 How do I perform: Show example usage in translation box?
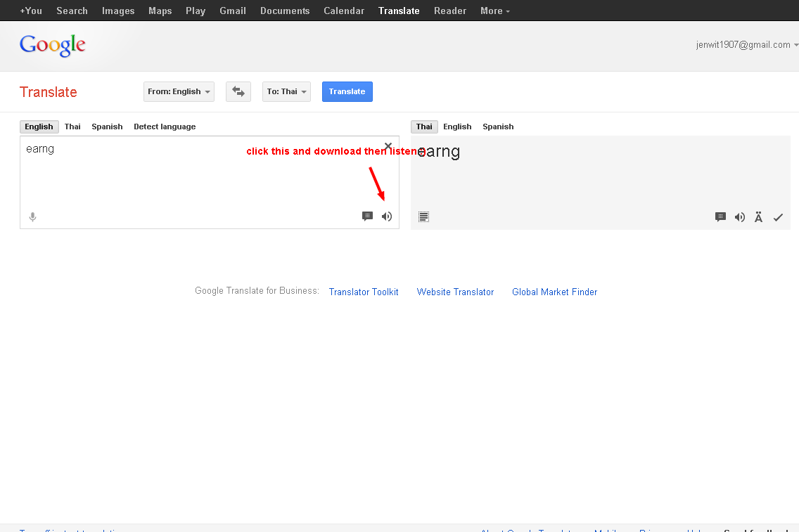coord(720,217)
